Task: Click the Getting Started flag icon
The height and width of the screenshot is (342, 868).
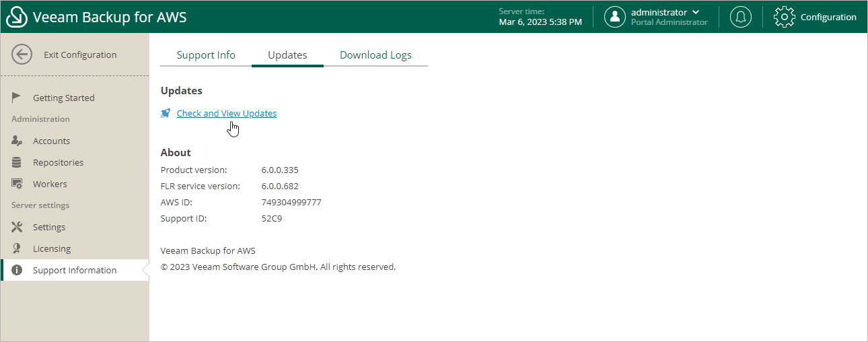Action: pos(17,98)
